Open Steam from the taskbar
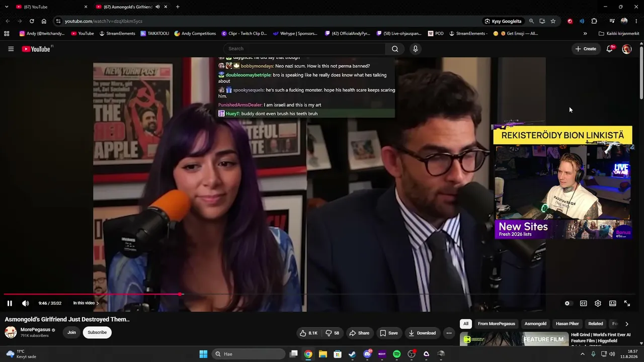The width and height of the screenshot is (644, 362). (352, 354)
